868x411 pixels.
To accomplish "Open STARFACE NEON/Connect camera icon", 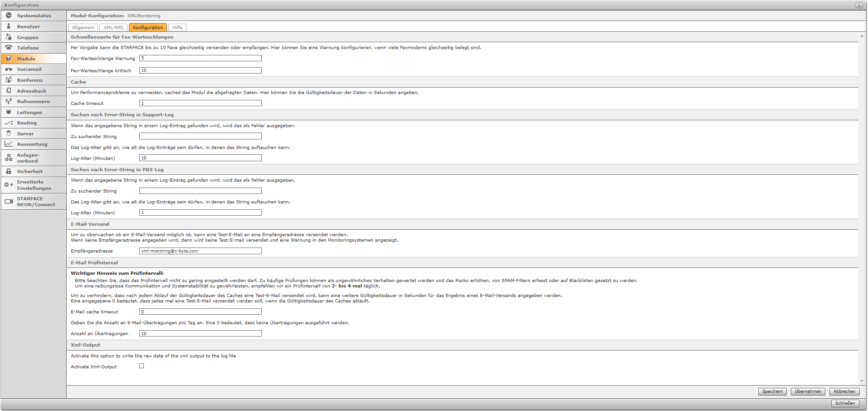I will tap(9, 202).
